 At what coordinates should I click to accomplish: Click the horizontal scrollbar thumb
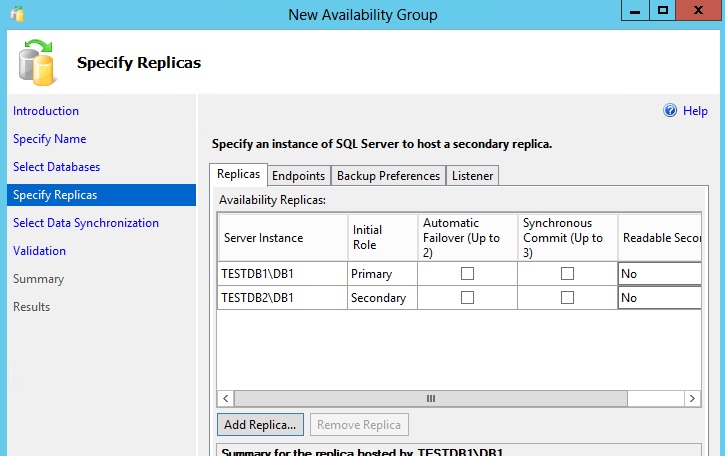pos(430,398)
